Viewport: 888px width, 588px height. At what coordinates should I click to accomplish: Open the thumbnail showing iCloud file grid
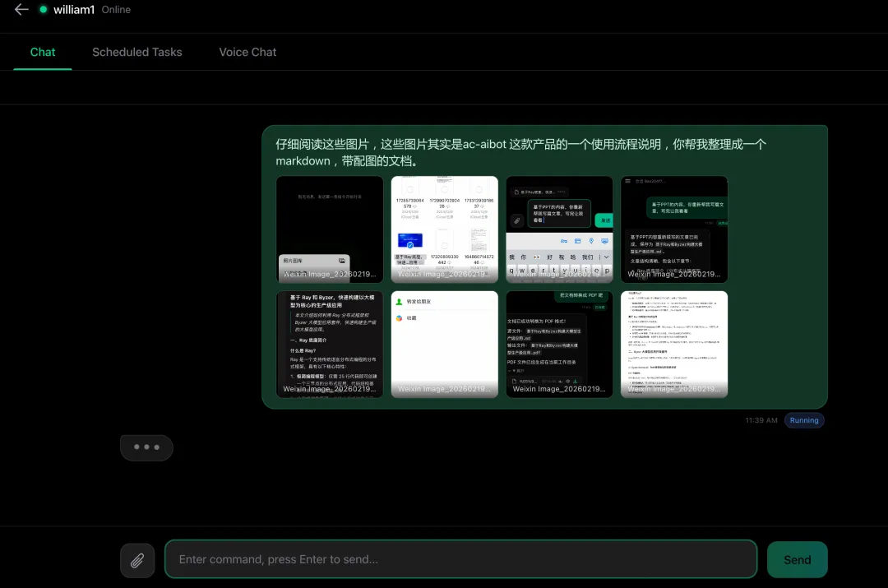(445, 229)
